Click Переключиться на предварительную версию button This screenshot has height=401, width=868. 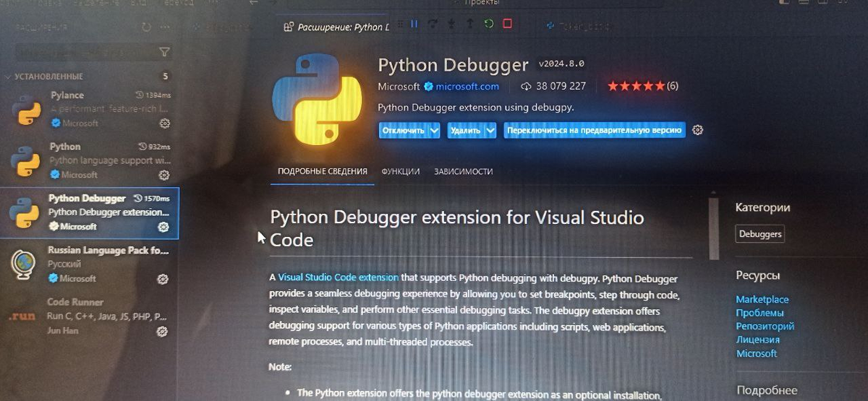pyautogui.click(x=595, y=131)
